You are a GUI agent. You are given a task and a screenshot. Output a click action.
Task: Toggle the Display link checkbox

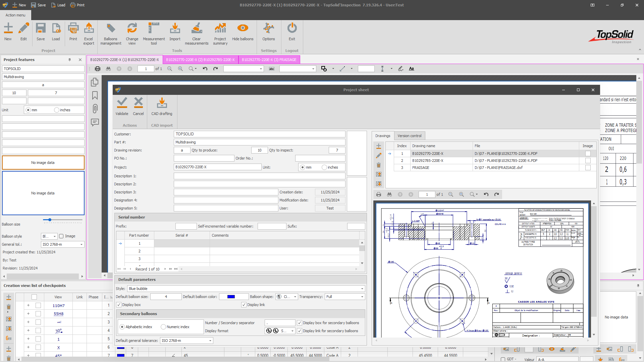tap(244, 305)
